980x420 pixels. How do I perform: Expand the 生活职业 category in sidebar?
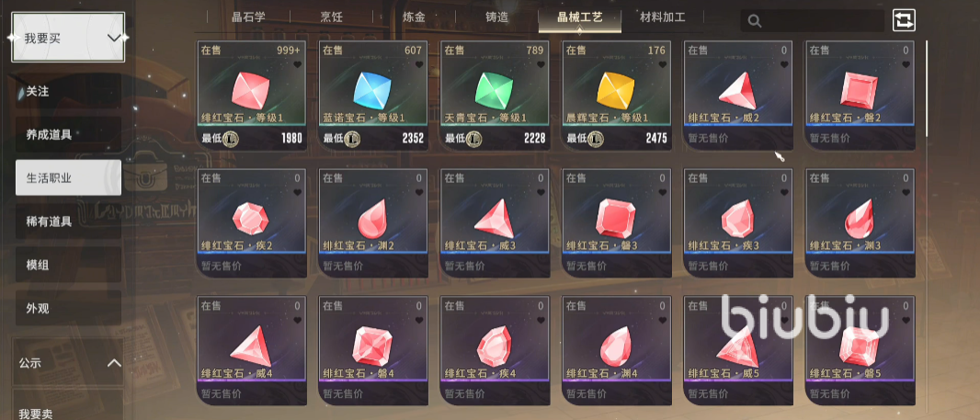pos(69,177)
